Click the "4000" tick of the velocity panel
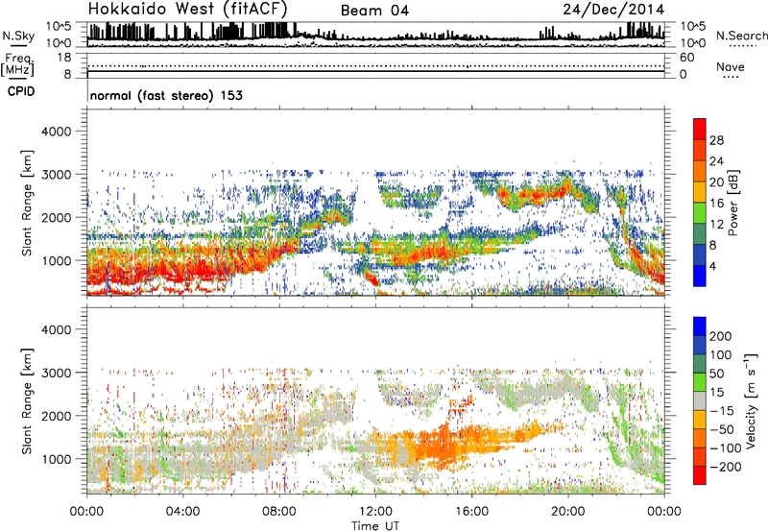Screen dimensions: 768x532 coord(57,329)
